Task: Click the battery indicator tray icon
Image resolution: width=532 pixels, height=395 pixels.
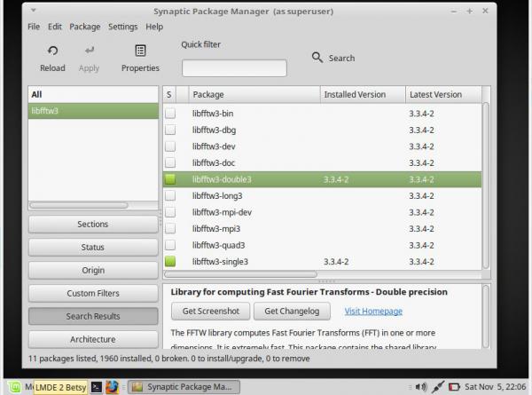Action: click(x=454, y=387)
